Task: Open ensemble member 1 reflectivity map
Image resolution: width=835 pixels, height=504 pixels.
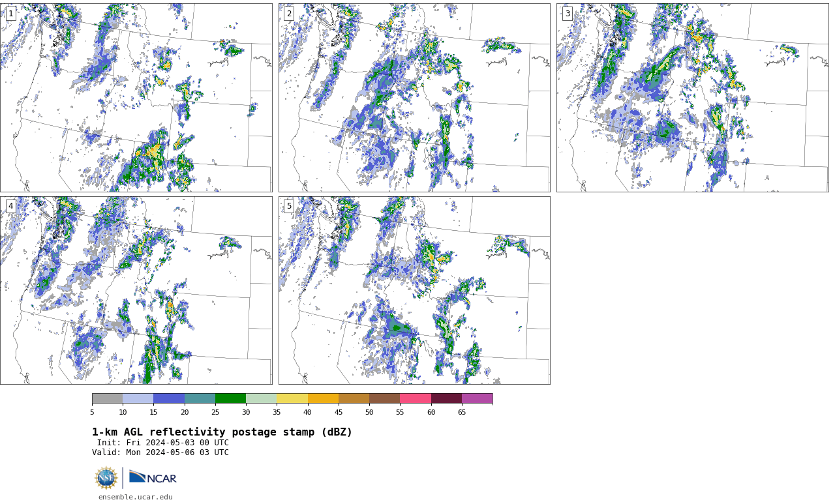Action: click(136, 98)
